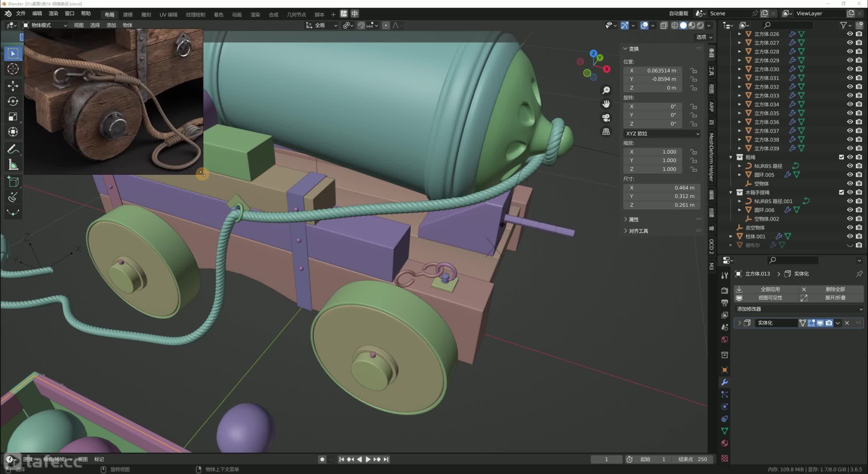Screen dimensions: 868x474
Task: Click the Position Y value field
Action: [653, 79]
